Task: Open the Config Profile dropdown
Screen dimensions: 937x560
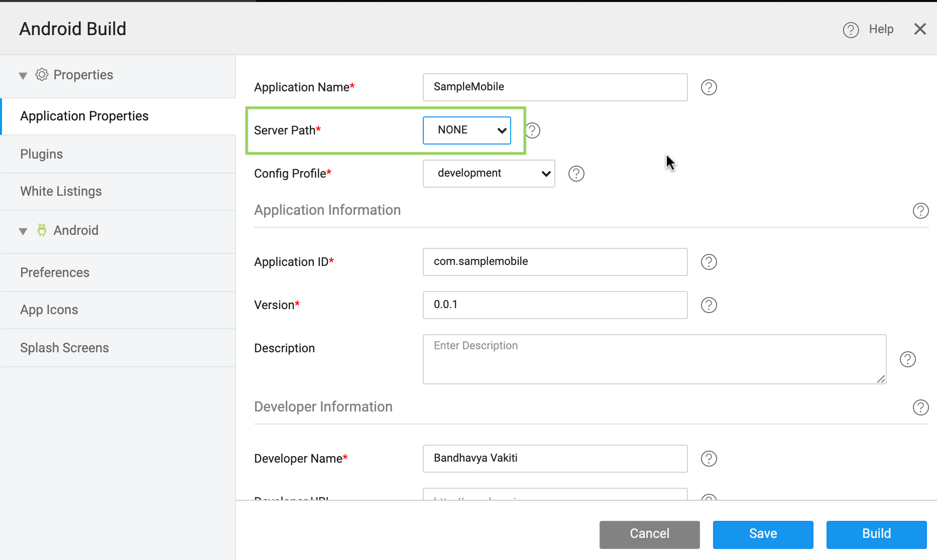Action: tap(488, 173)
